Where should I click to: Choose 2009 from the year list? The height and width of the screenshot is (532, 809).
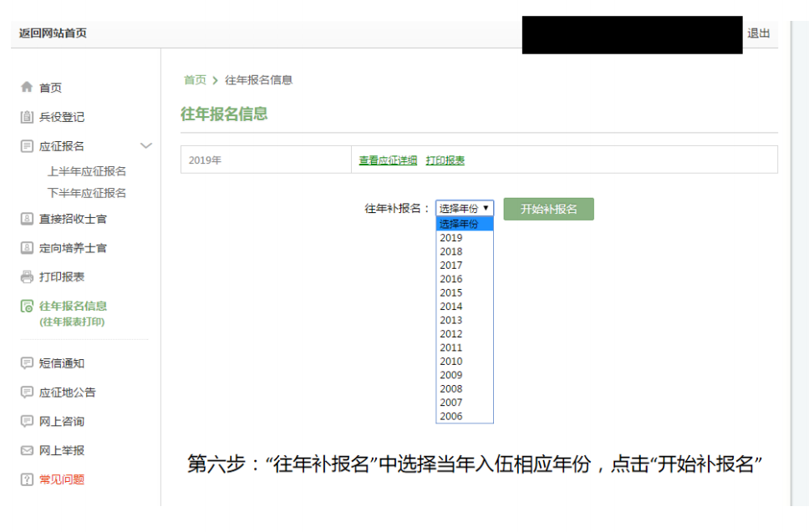point(465,375)
